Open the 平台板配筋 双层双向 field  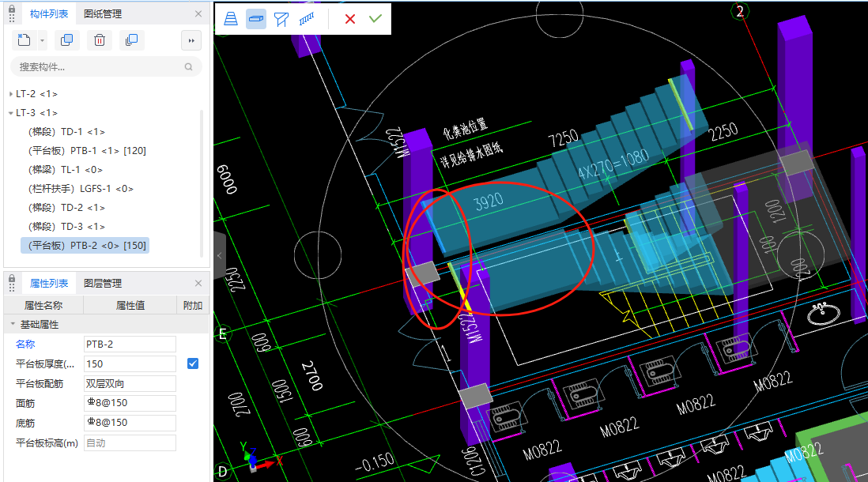click(x=130, y=383)
